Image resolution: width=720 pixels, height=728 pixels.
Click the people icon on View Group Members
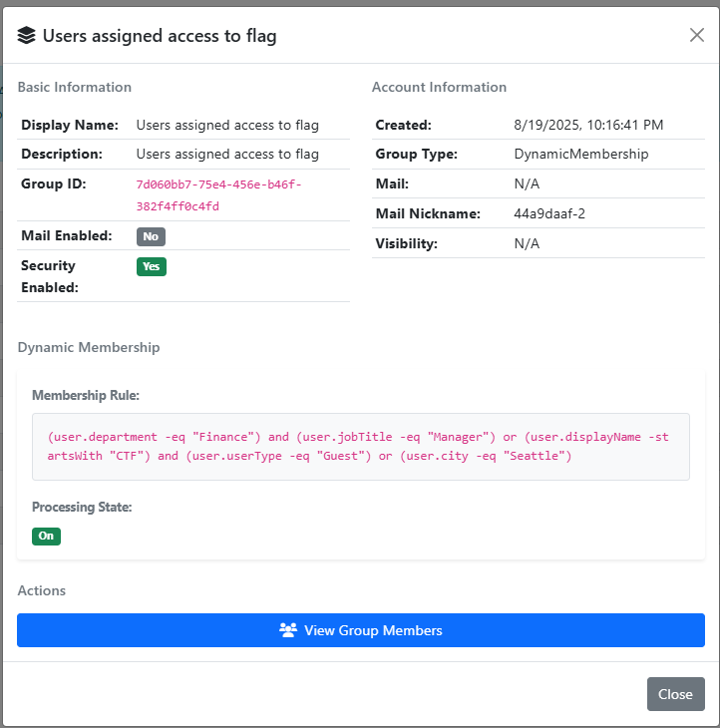(x=288, y=630)
